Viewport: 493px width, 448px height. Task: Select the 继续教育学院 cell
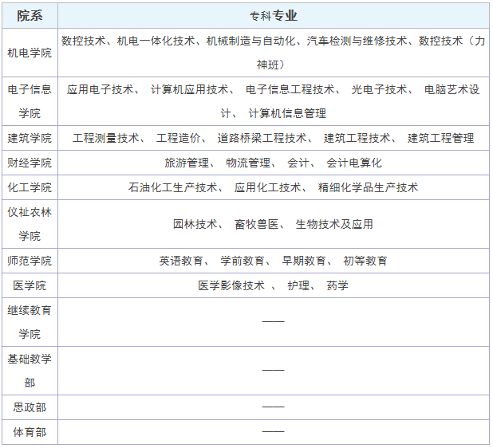click(30, 321)
